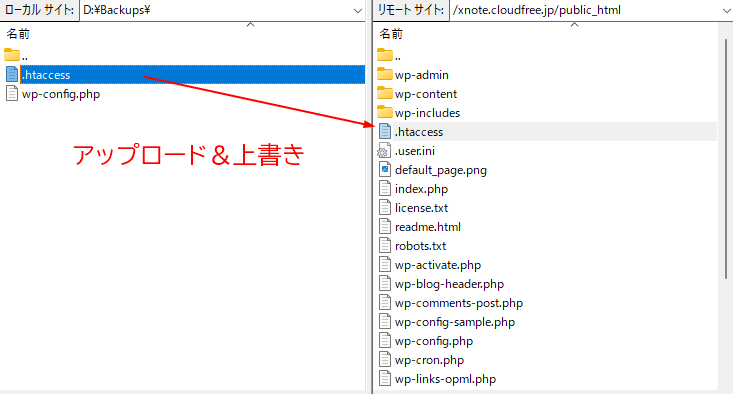Click the wp-includes folder icon

pos(385,112)
